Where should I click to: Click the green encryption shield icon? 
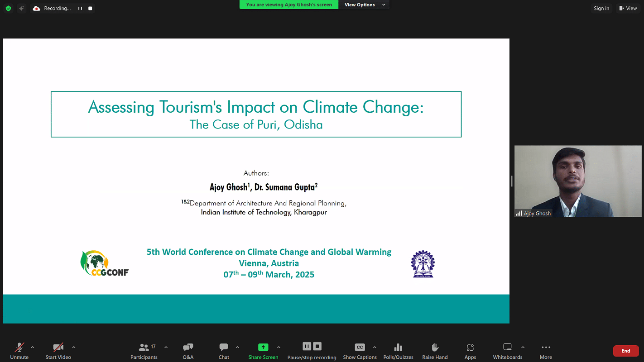[x=8, y=8]
